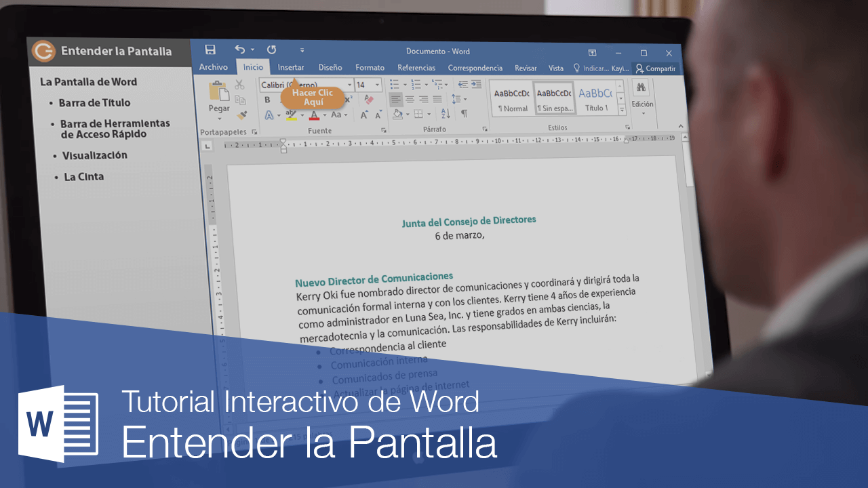Screen dimensions: 868x488
Task: Click the Junta del Consejo de Directores heading
Action: pyautogui.click(x=469, y=221)
